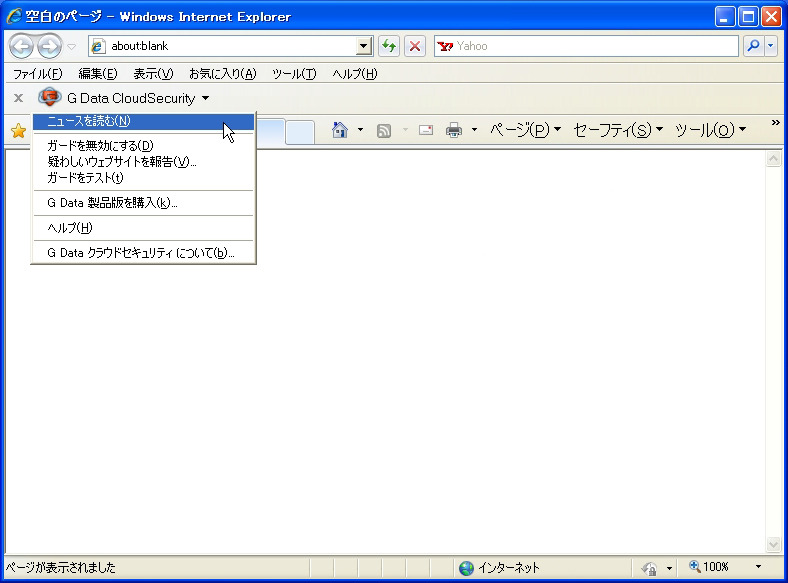Open a new blank tab
The height and width of the screenshot is (583, 788).
coord(300,132)
